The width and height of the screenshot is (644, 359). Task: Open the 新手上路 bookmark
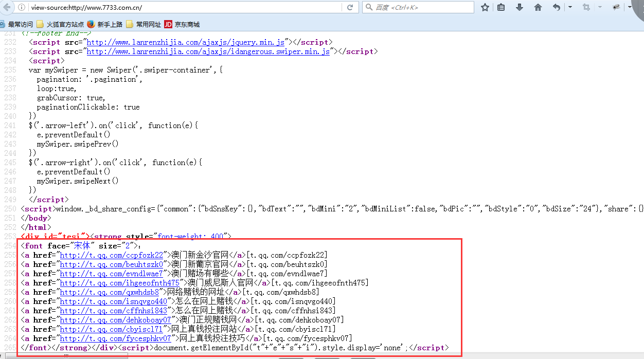click(x=105, y=24)
